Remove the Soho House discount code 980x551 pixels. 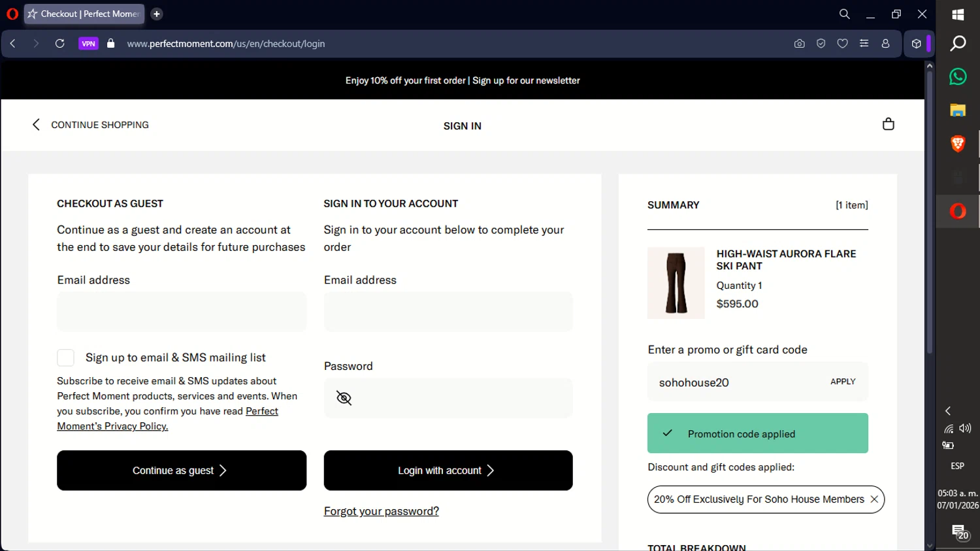874,499
